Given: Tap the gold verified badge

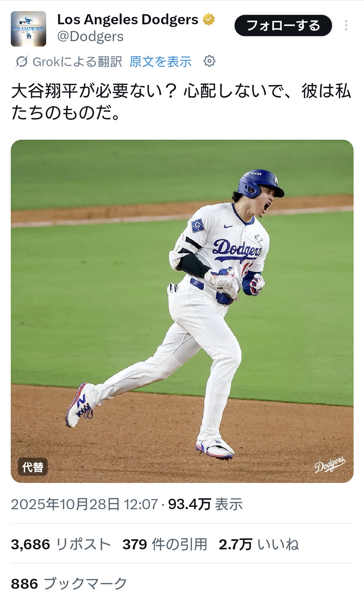Looking at the screenshot, I should 209,19.
